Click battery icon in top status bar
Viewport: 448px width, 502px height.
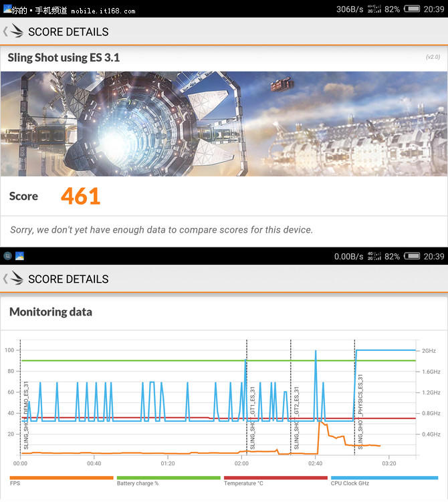(x=412, y=9)
